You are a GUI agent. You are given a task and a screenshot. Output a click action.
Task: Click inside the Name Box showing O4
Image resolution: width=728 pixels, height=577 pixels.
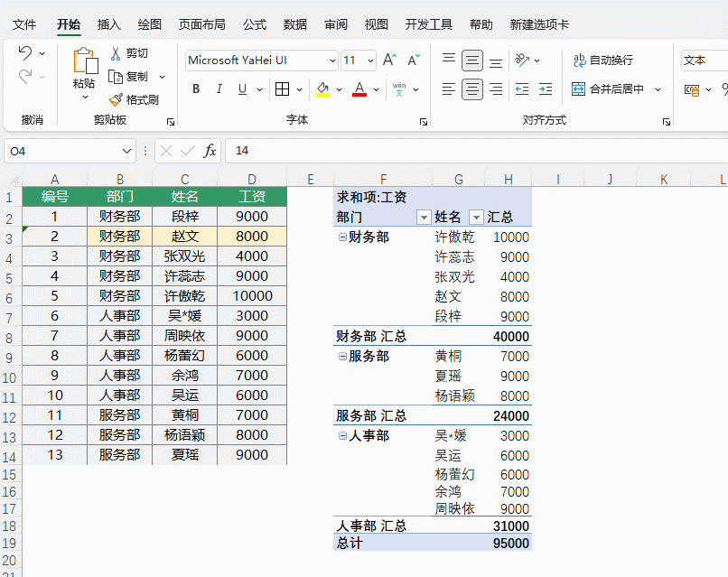click(63, 151)
